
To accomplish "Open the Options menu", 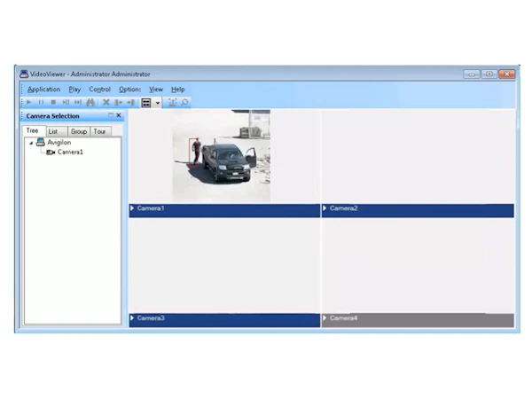I will click(x=129, y=90).
